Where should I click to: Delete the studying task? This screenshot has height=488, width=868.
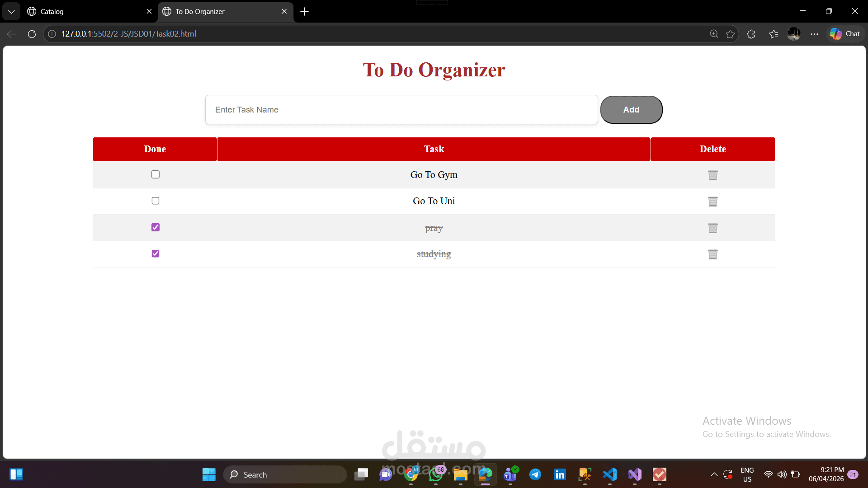pos(712,254)
